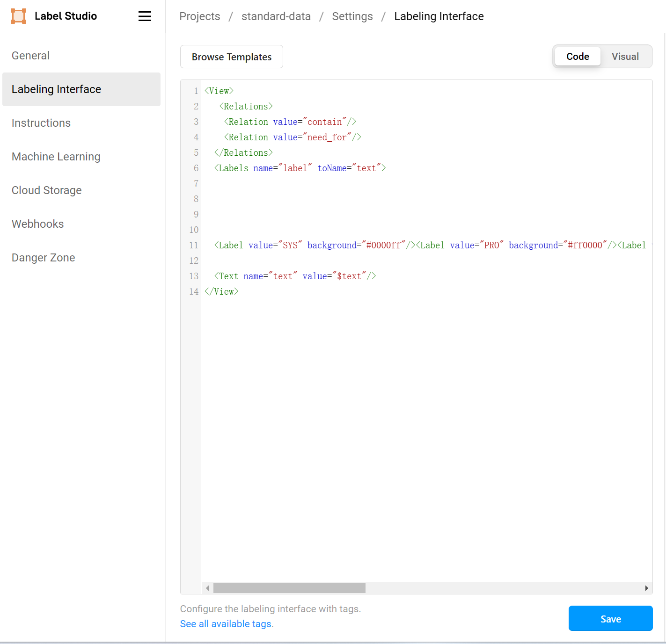
Task: Click Browse Templates button
Action: (x=232, y=57)
